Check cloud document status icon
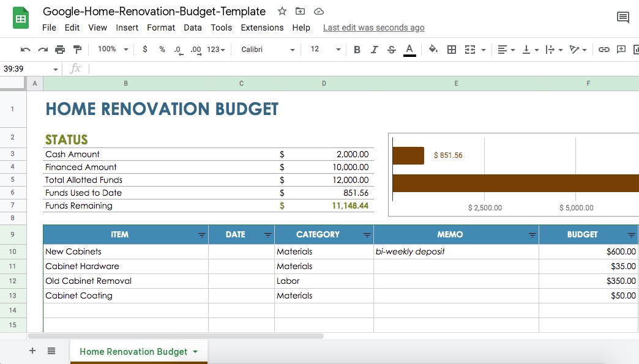Screen dimensions: 639x364 click(x=319, y=12)
